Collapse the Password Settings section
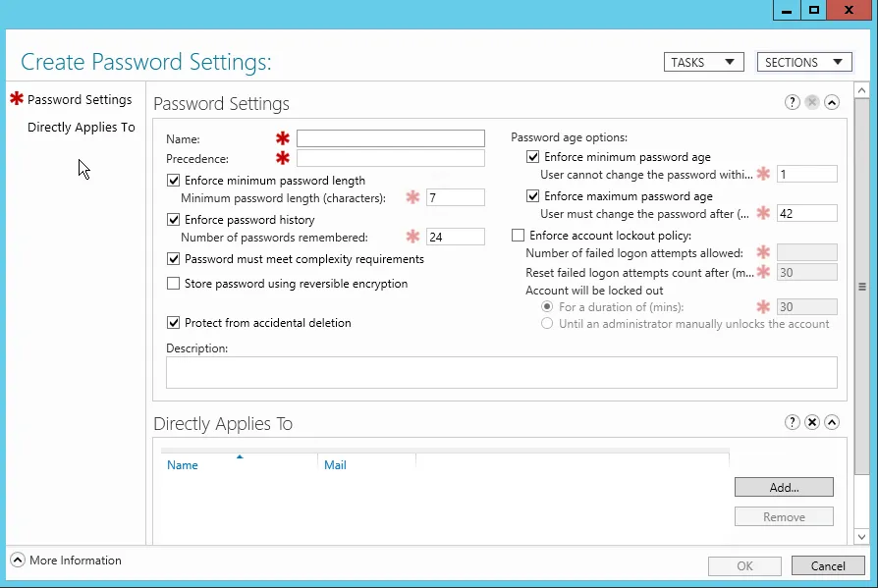The width and height of the screenshot is (878, 588). pos(832,102)
